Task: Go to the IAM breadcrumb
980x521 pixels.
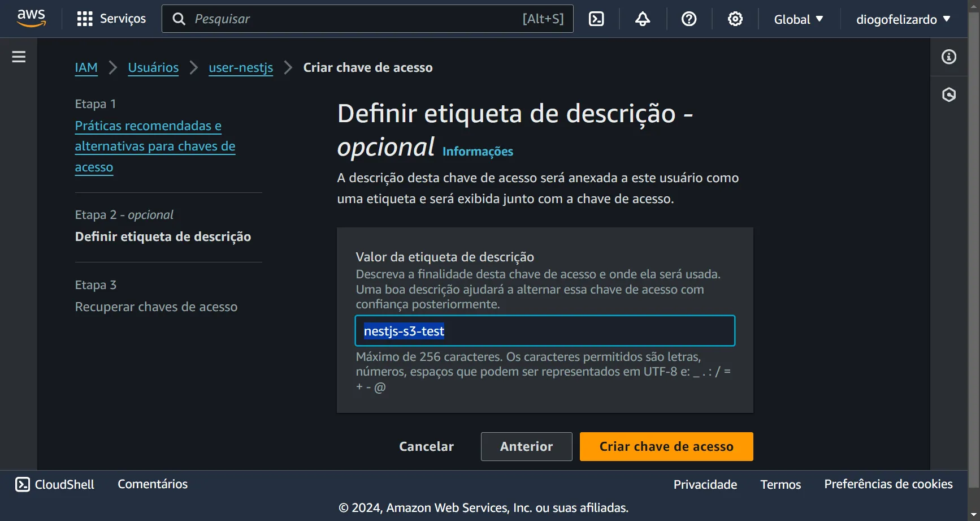Action: coord(86,67)
